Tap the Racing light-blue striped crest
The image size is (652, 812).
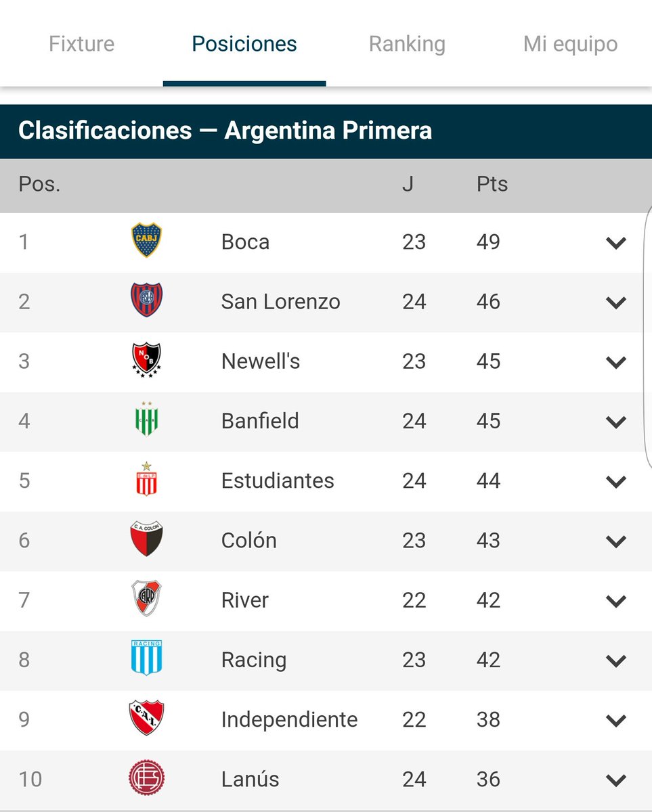point(146,658)
